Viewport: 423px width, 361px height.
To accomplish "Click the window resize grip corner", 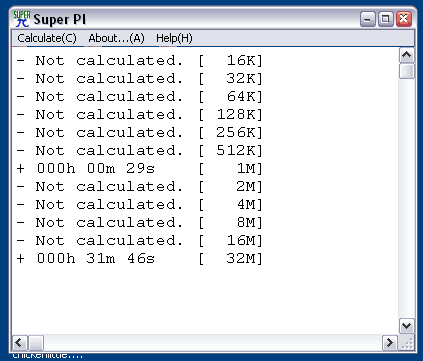I will 406,342.
